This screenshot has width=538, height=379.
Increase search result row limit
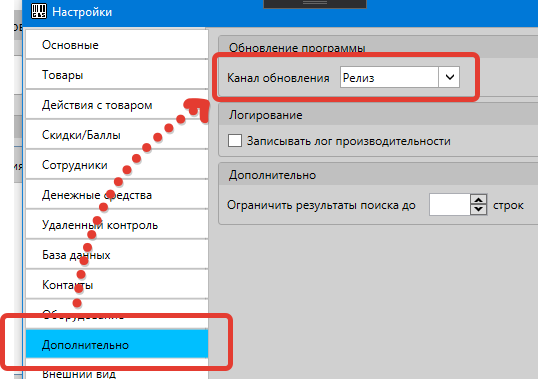[479, 200]
